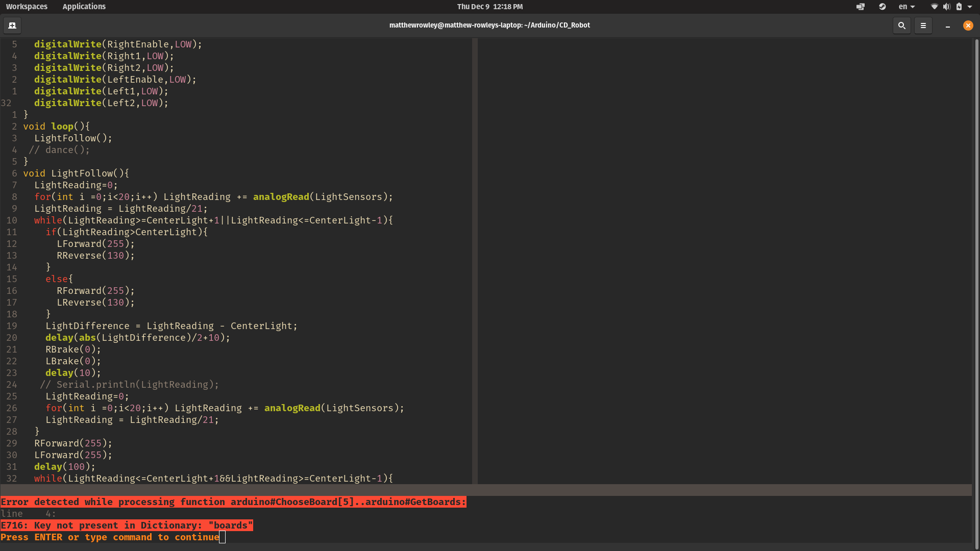The image size is (980, 551).
Task: Click the 'E716: Key not present in Dictionary' error
Action: (x=127, y=525)
